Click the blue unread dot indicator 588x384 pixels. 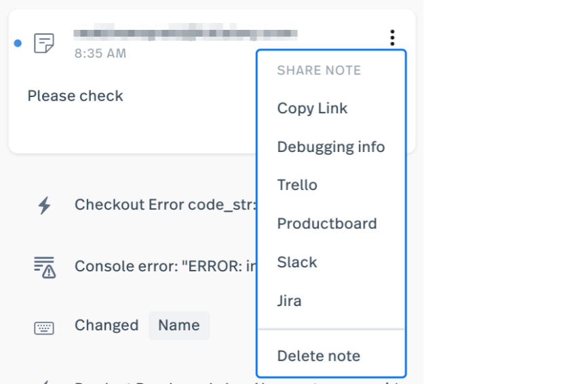tap(18, 43)
